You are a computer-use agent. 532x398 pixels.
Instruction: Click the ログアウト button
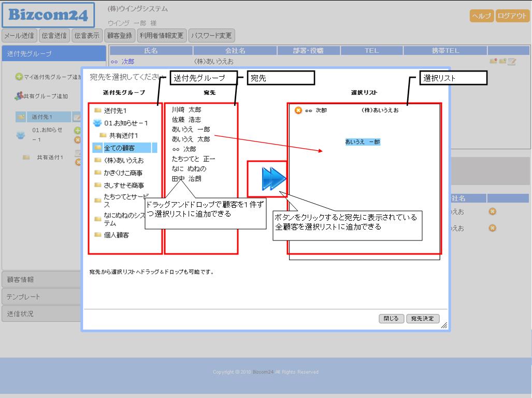tap(512, 16)
